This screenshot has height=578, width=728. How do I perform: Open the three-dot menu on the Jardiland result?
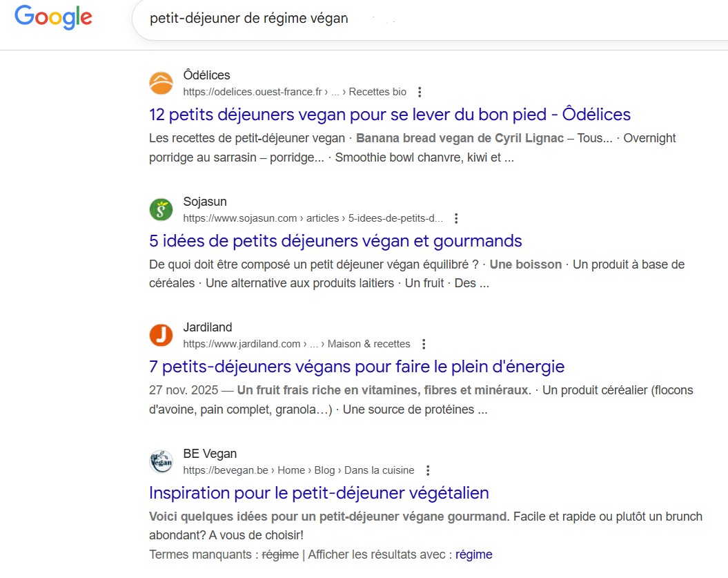coord(424,343)
